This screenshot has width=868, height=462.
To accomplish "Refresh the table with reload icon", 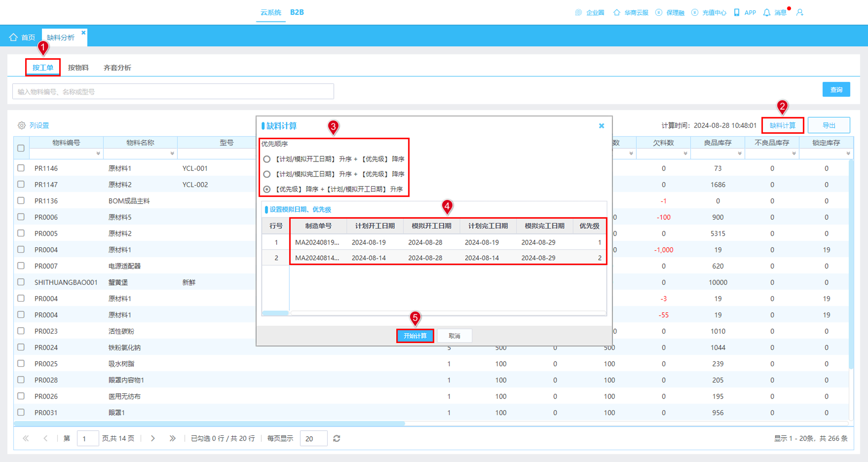I will (x=337, y=438).
